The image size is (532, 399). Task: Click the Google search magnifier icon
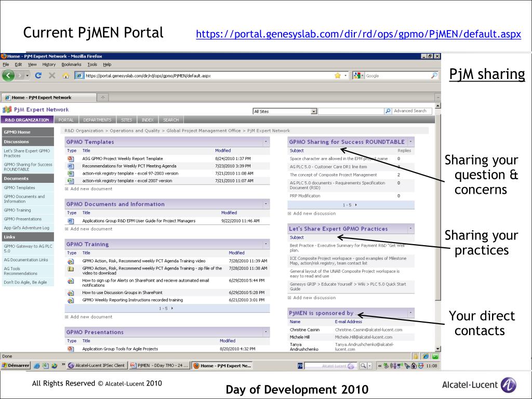click(x=434, y=75)
